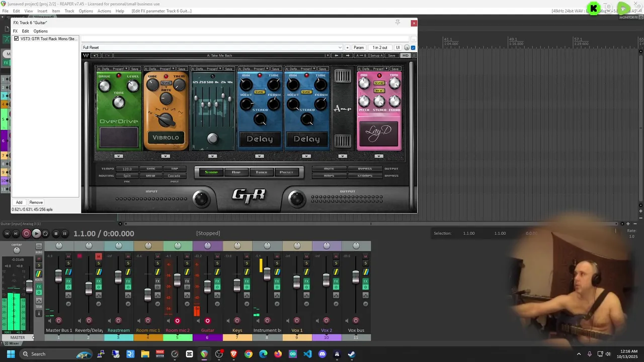The image size is (644, 362).
Task: Start playback with the transport Play button
Action: [x=36, y=233]
